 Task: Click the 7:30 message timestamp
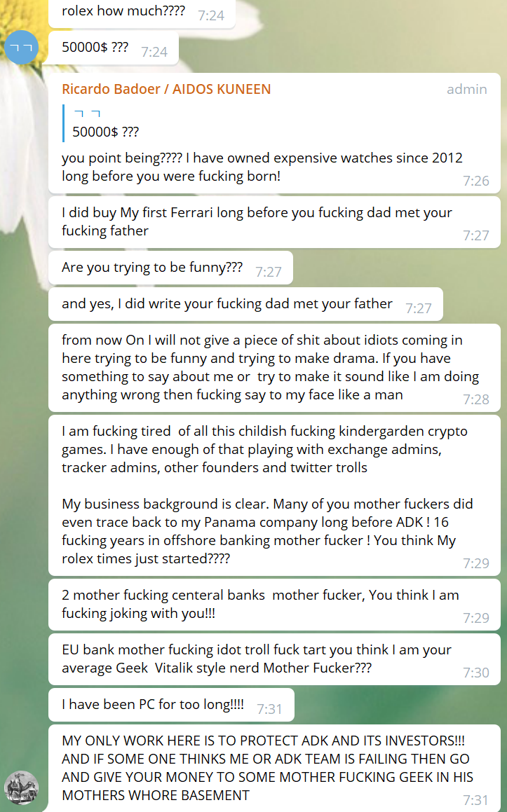point(476,673)
